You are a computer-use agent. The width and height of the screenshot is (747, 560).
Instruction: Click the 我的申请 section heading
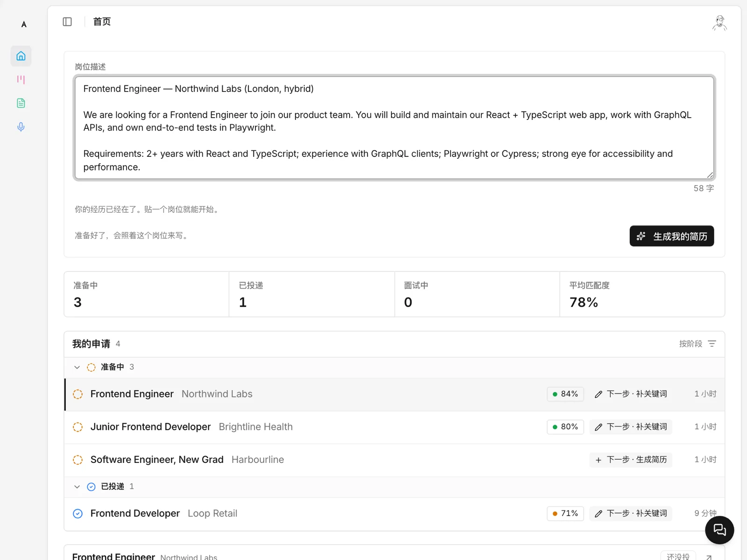pos(91,344)
